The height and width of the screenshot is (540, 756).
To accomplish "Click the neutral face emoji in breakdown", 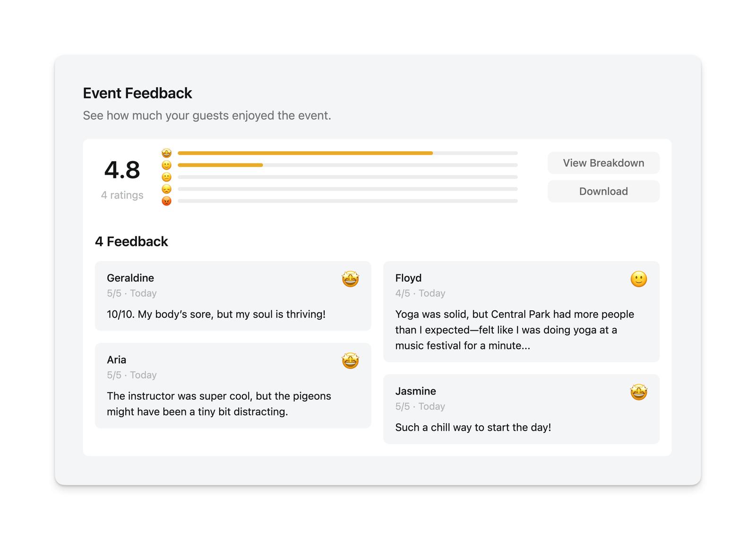I will click(166, 177).
